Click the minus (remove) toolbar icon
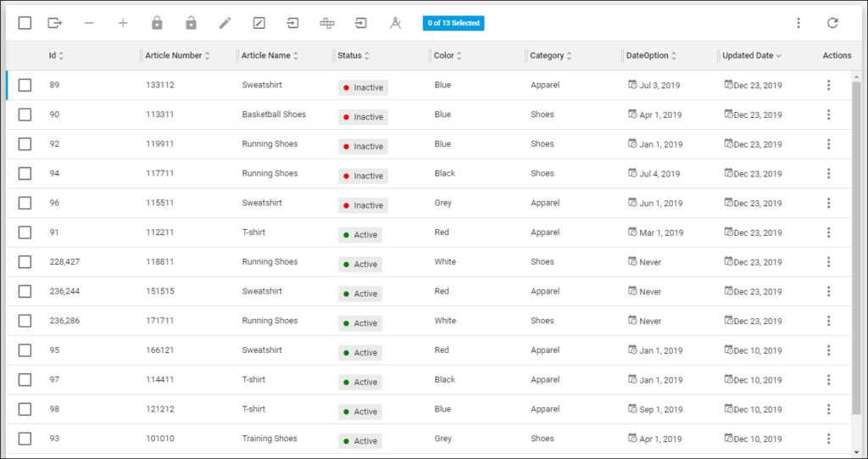Screen dimensions: 868x459 tap(89, 23)
